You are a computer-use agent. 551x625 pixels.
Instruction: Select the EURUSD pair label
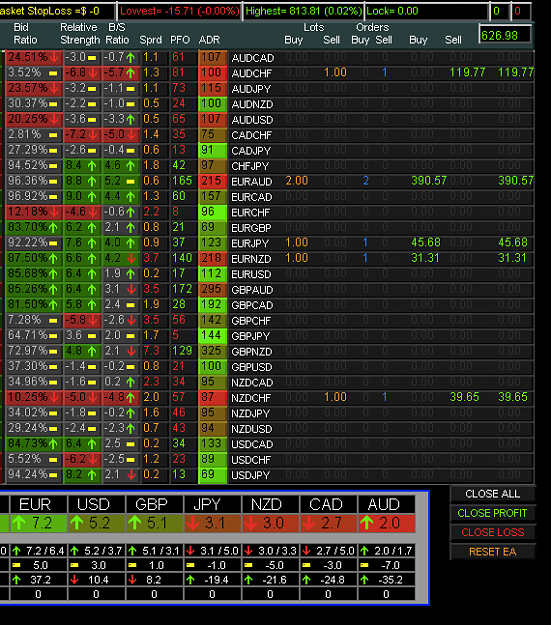(x=252, y=275)
